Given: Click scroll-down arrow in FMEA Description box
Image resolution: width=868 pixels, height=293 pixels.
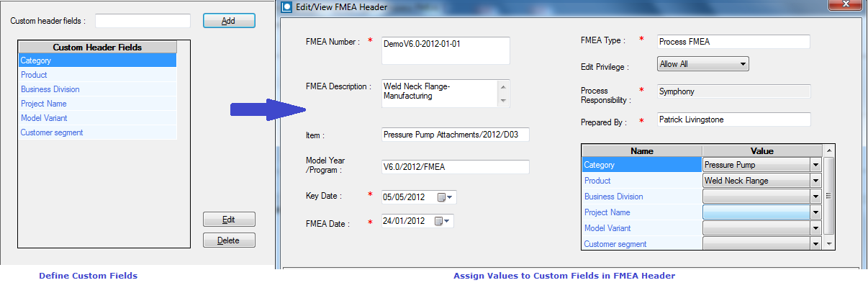Looking at the screenshot, I should (x=503, y=100).
